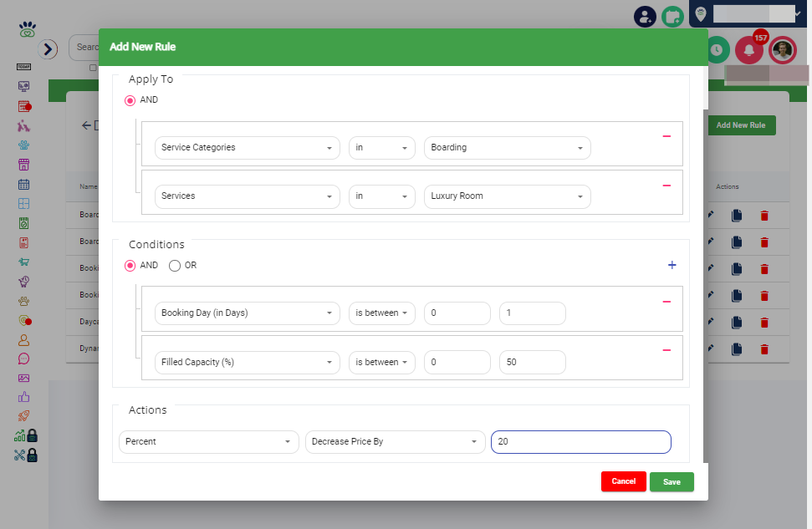This screenshot has height=529, width=812.
Task: Open the 'in' operator dropdown for Service Categories
Action: (382, 148)
